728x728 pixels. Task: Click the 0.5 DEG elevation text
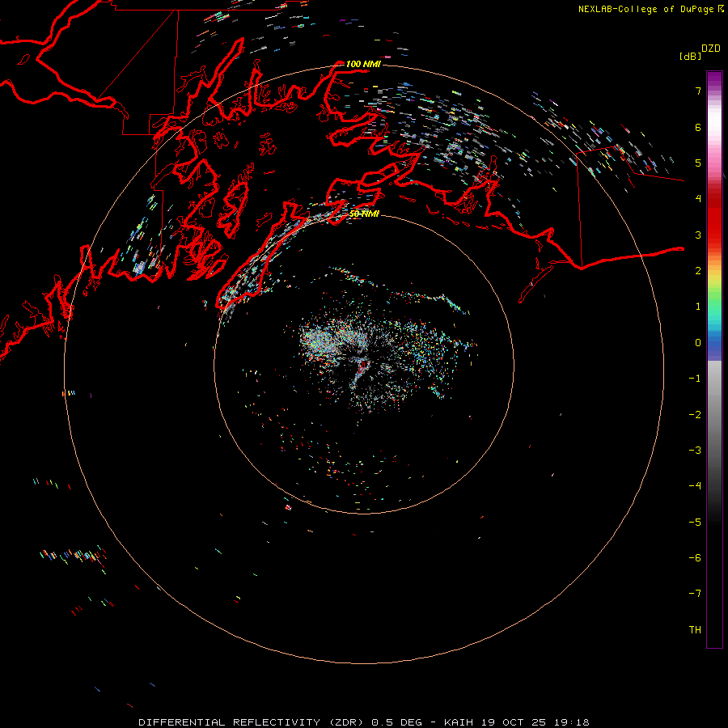click(x=396, y=722)
